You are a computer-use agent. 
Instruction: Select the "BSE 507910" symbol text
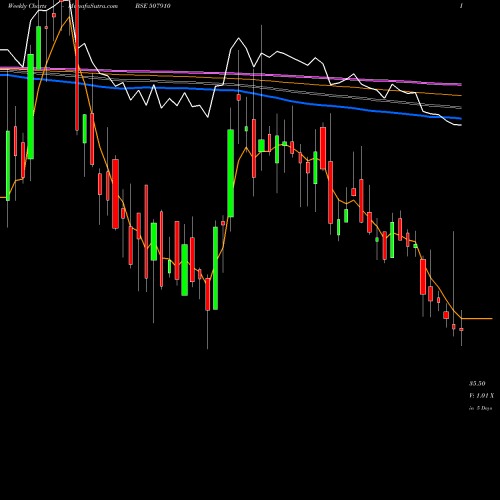pyautogui.click(x=153, y=6)
